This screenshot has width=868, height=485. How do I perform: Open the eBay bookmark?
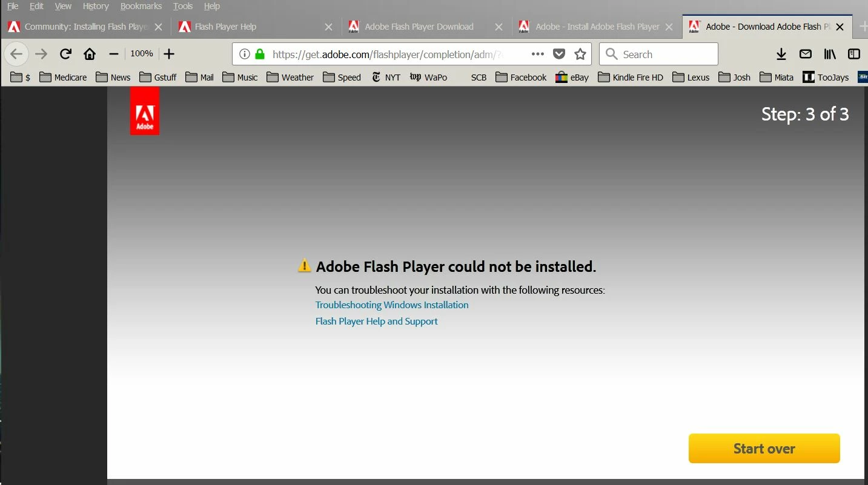click(x=572, y=77)
